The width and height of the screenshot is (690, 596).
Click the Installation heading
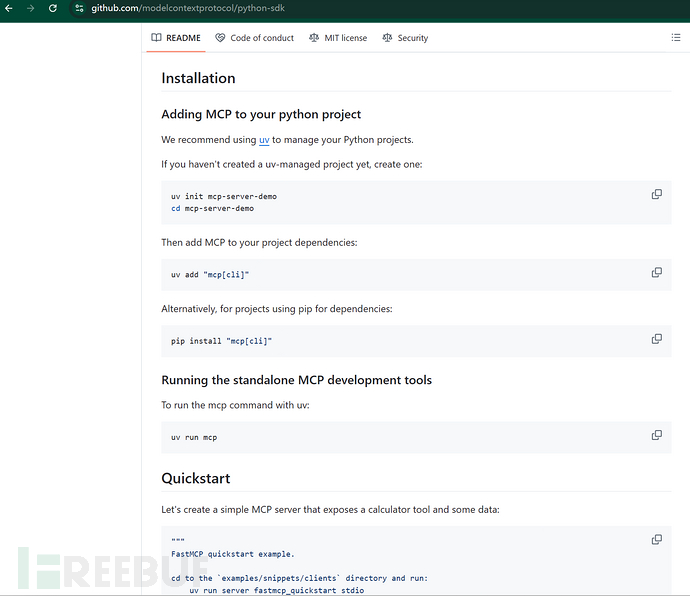198,78
